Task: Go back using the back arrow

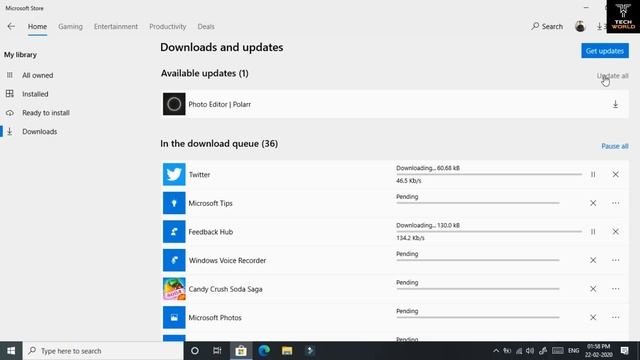Action: [11, 27]
